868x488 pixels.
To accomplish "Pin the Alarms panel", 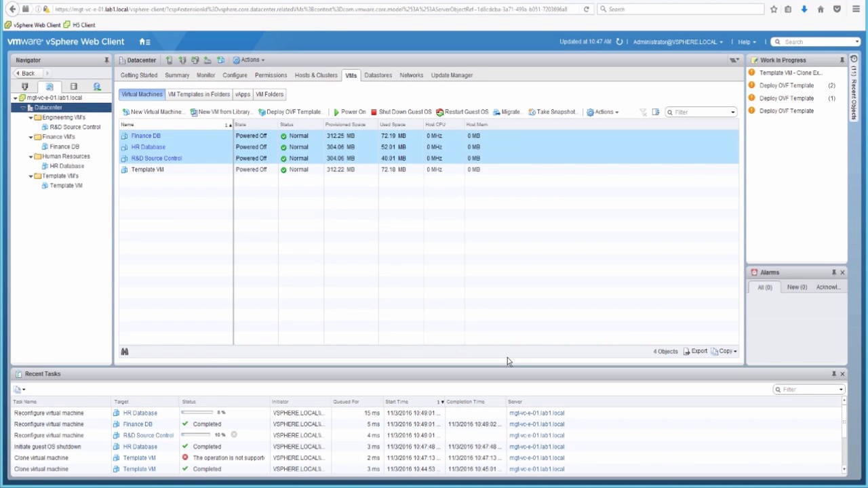I will 833,272.
